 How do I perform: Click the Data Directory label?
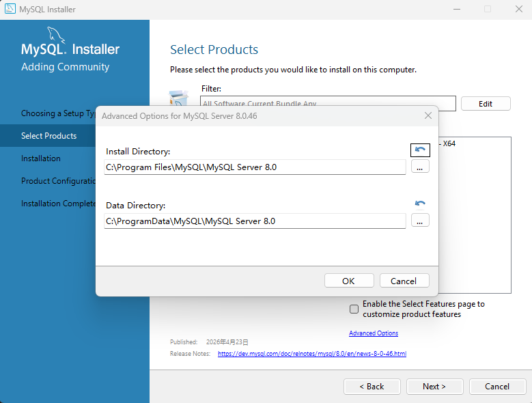136,206
